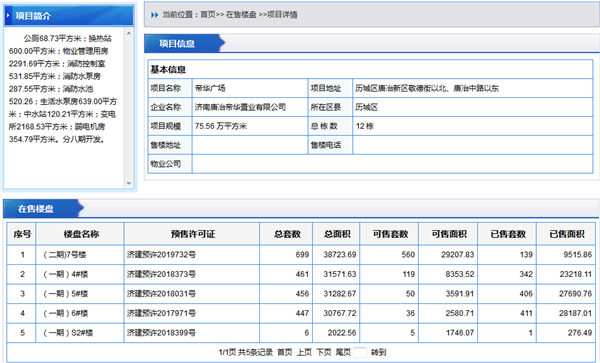Open permit 济建预许2019732号
This screenshot has width=600, height=363.
click(x=161, y=255)
